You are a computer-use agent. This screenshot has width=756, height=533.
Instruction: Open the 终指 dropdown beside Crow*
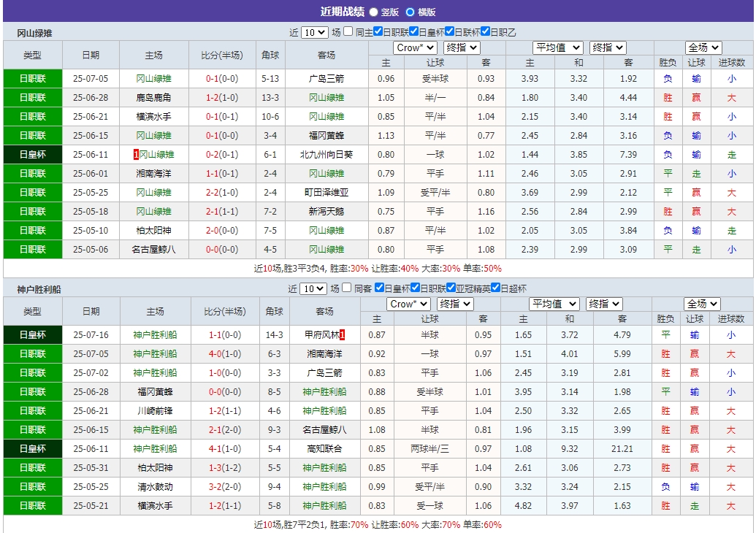(x=462, y=47)
